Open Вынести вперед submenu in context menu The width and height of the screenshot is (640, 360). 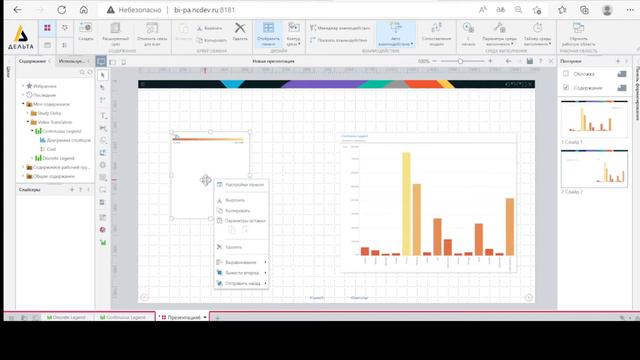[241, 273]
